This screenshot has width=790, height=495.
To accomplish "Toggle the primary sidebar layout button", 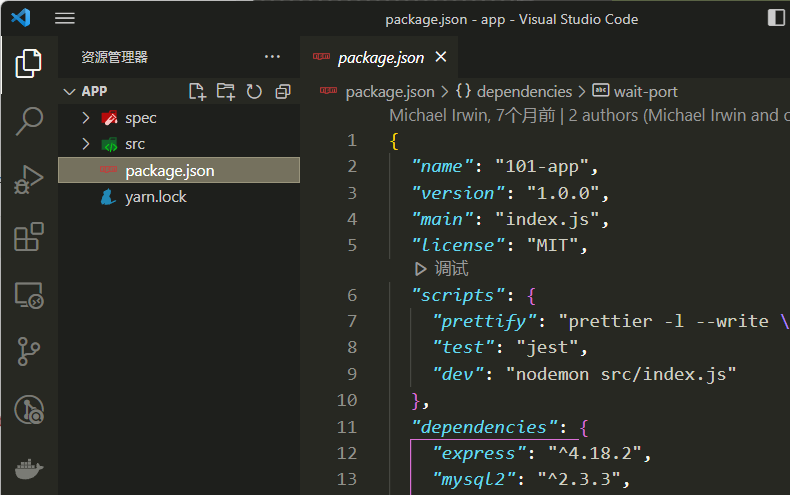I will 776,18.
